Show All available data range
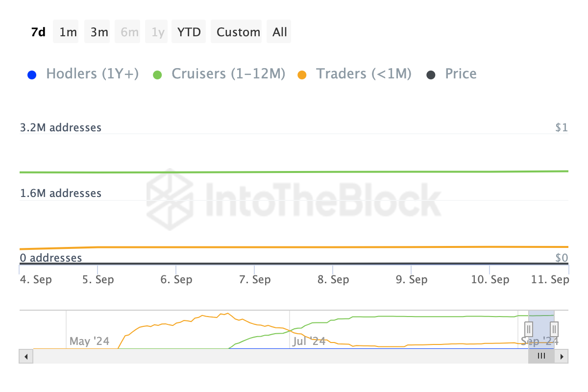 click(280, 32)
